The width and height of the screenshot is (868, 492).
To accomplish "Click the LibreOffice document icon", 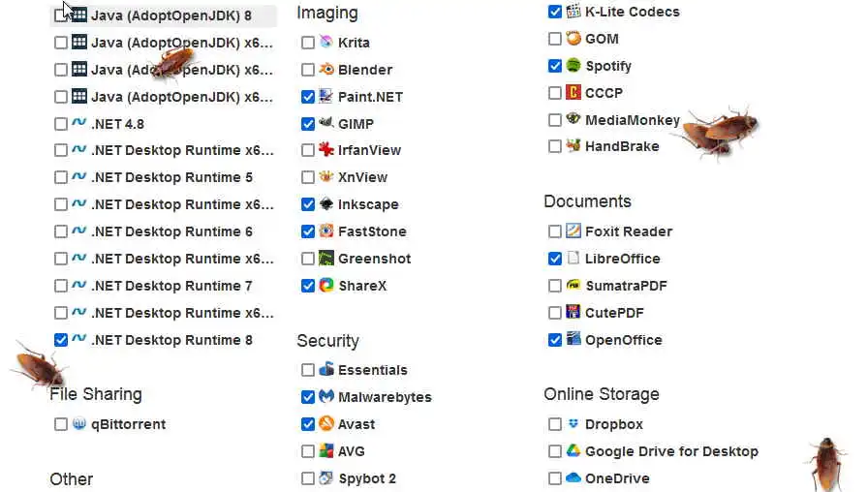I will (573, 258).
